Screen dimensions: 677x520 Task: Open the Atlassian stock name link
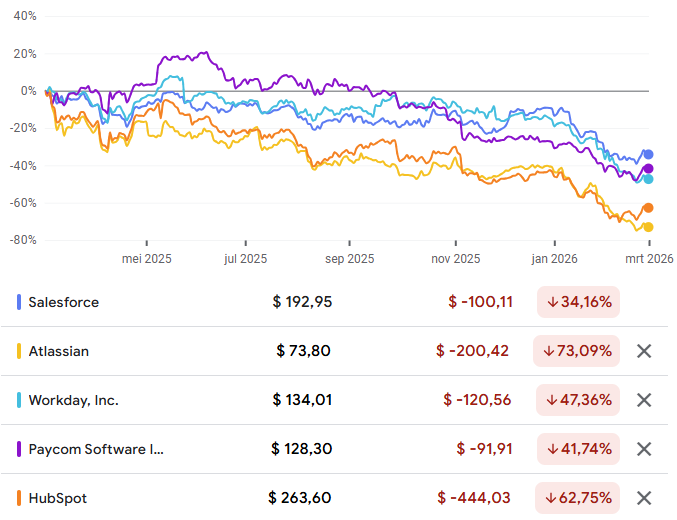click(59, 351)
